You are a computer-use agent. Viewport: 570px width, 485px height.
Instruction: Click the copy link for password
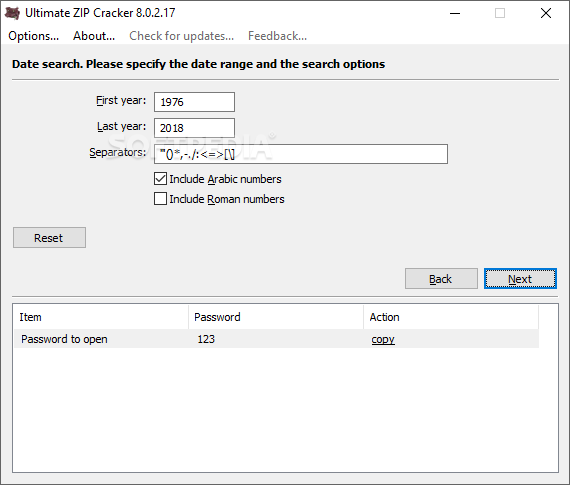pos(383,339)
